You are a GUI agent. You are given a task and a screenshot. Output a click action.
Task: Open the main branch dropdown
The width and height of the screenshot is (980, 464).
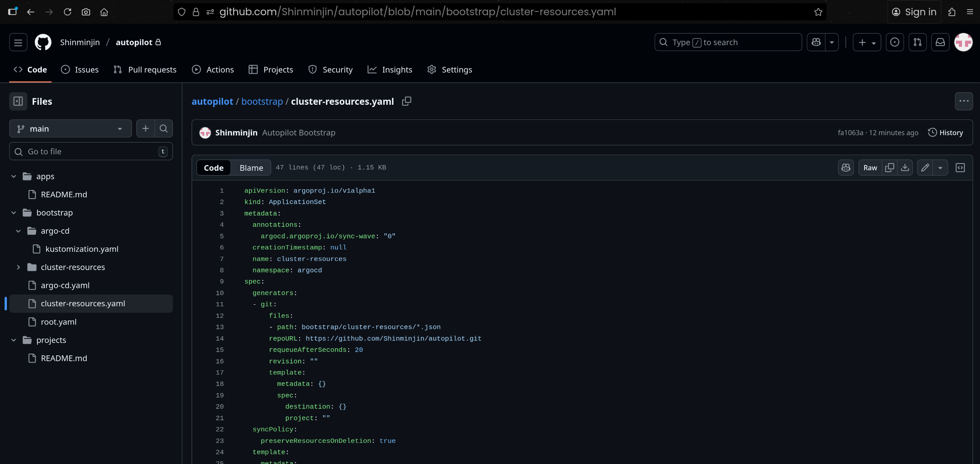70,129
